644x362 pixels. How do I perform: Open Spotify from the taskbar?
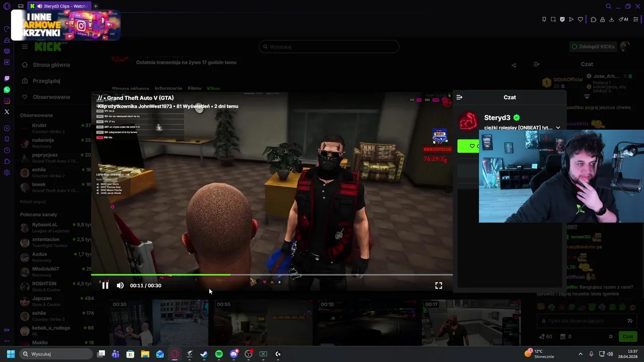(x=219, y=354)
